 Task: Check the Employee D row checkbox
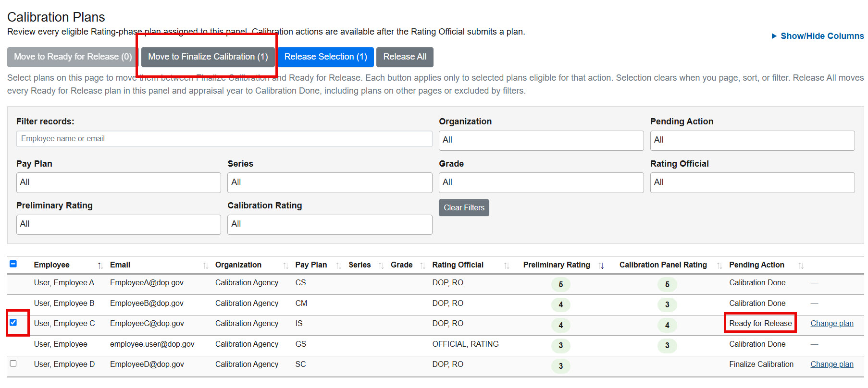(x=13, y=364)
